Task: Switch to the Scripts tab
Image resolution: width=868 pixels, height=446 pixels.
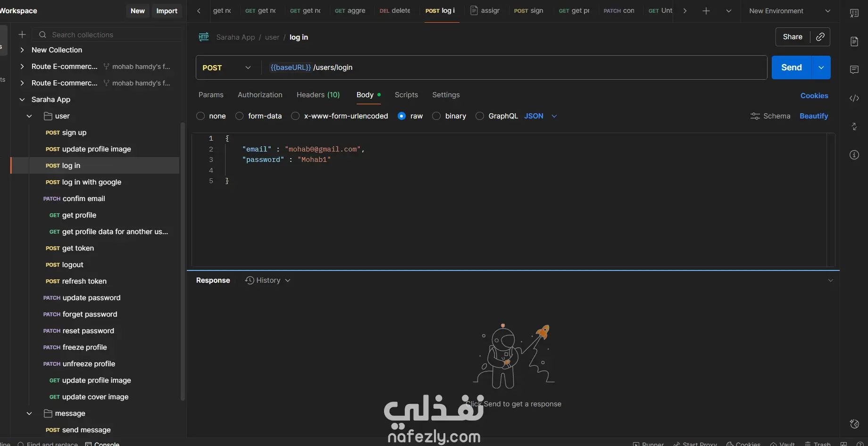Action: [x=406, y=95]
